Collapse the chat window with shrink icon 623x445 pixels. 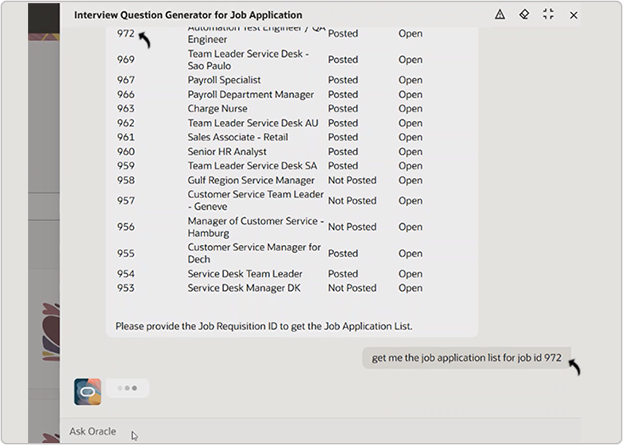point(548,15)
